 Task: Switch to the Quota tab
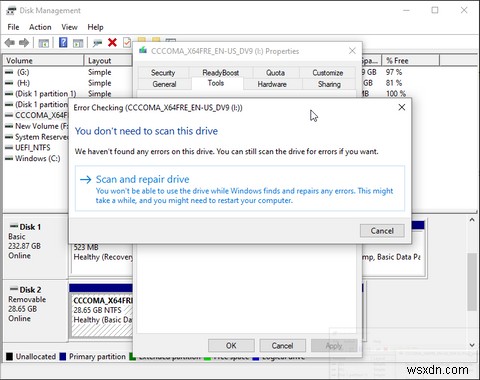[x=275, y=72]
